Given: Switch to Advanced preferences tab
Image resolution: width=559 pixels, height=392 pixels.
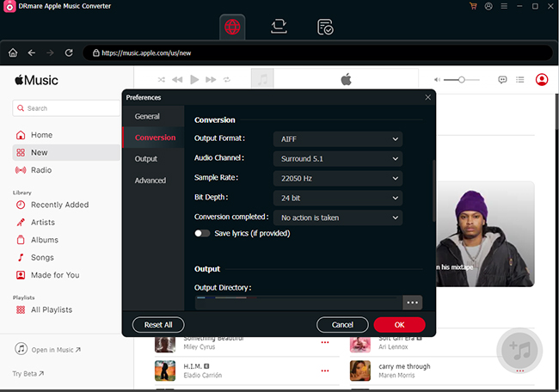Looking at the screenshot, I should [153, 181].
